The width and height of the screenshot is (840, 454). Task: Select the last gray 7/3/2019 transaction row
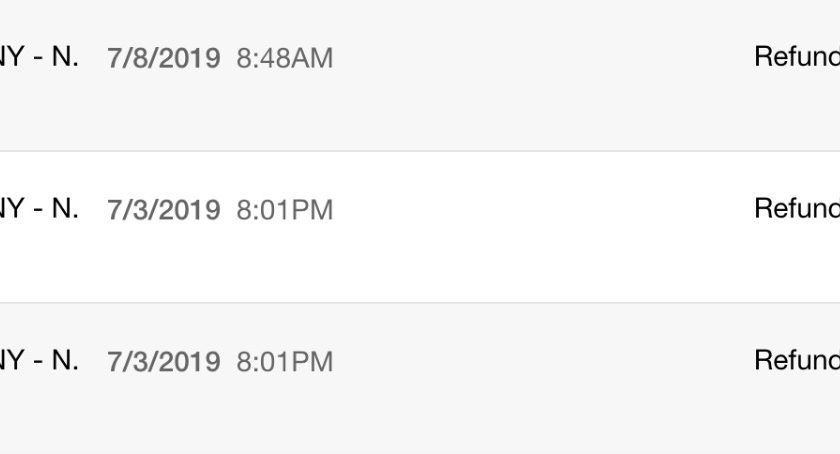click(x=420, y=378)
